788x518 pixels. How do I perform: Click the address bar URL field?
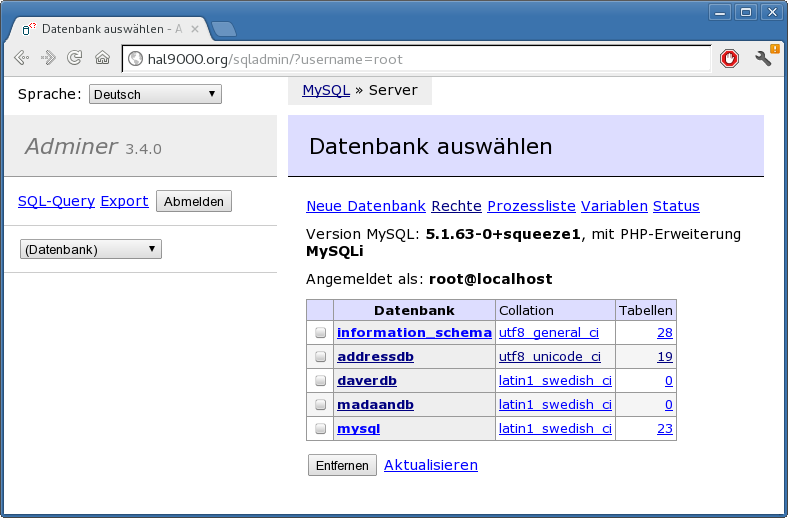click(417, 59)
